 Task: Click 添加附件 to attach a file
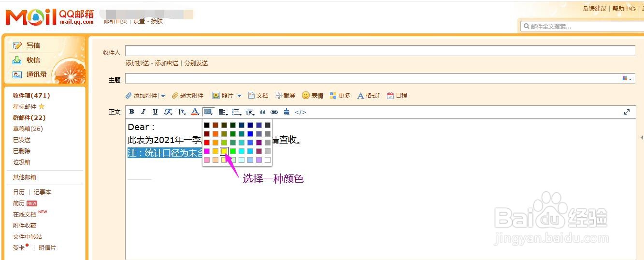tap(142, 96)
